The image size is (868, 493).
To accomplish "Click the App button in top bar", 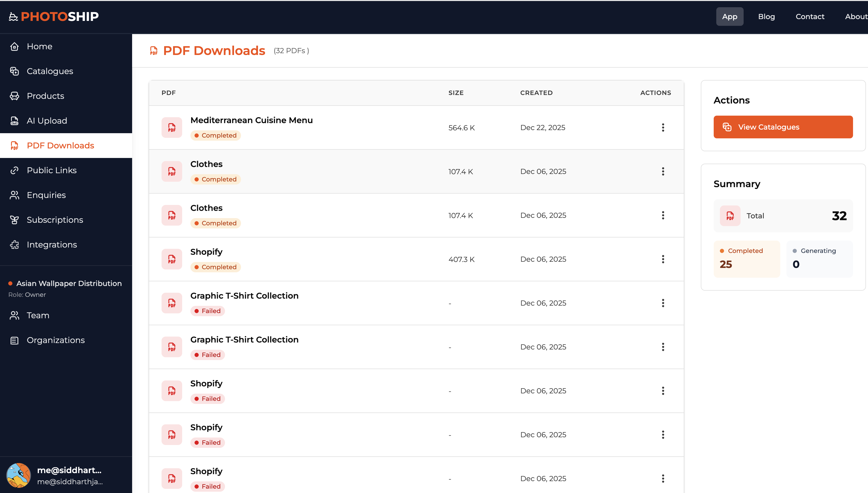I will point(729,17).
